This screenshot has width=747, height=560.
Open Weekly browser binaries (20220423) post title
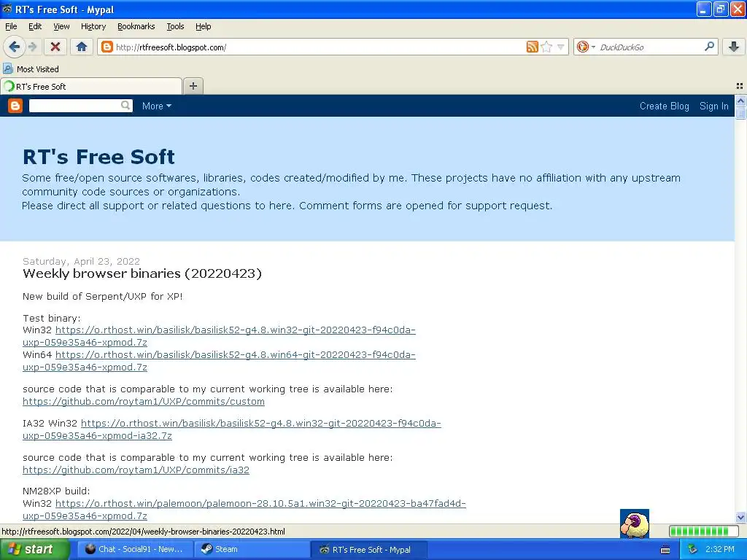[142, 273]
